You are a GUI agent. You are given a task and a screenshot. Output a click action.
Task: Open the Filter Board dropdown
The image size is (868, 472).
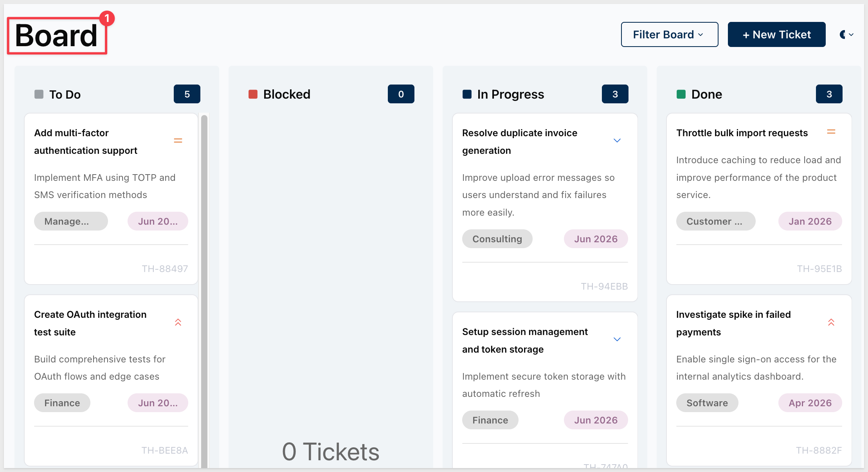pos(670,34)
